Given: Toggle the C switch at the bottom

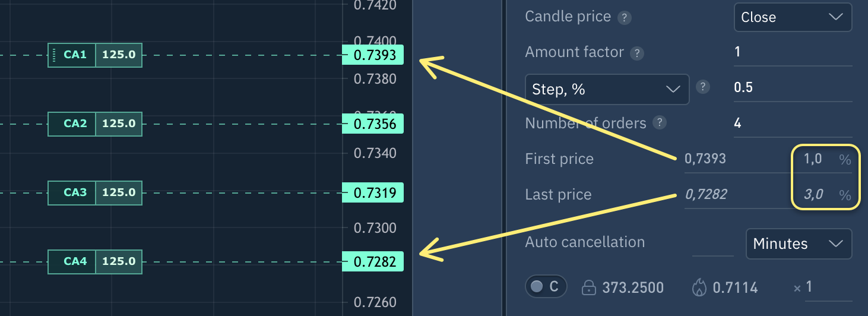Looking at the screenshot, I should (x=546, y=287).
